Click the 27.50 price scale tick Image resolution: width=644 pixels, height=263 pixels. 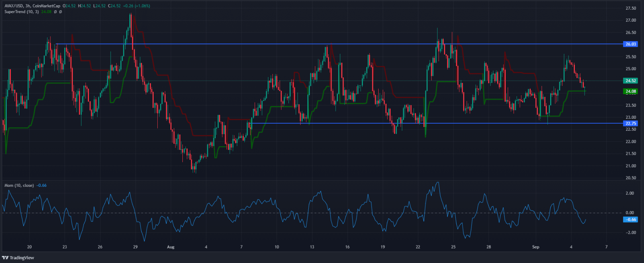(x=631, y=8)
